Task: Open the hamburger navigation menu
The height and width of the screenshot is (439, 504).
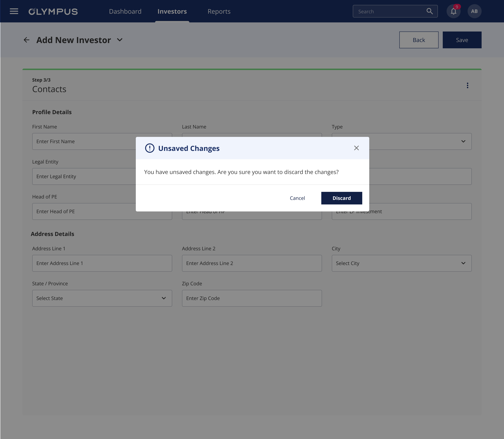Action: [14, 11]
